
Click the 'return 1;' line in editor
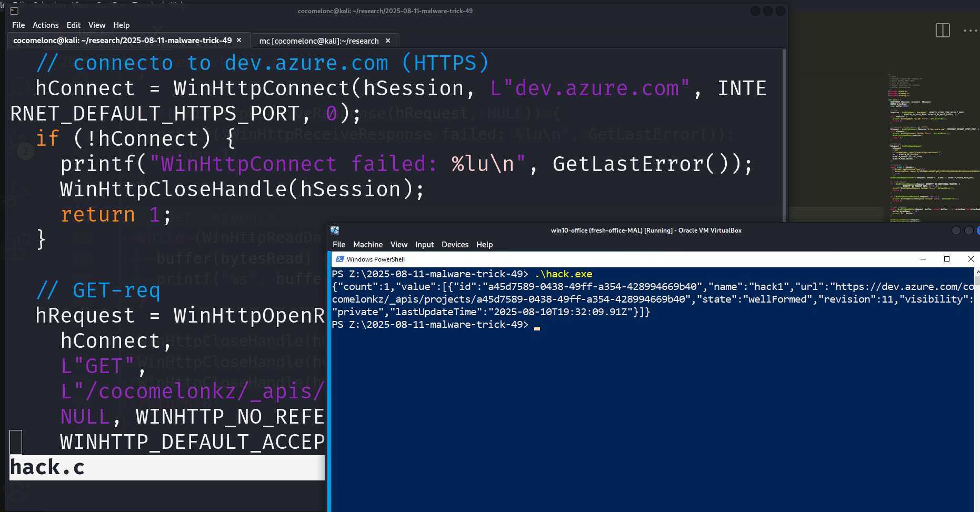pos(116,215)
